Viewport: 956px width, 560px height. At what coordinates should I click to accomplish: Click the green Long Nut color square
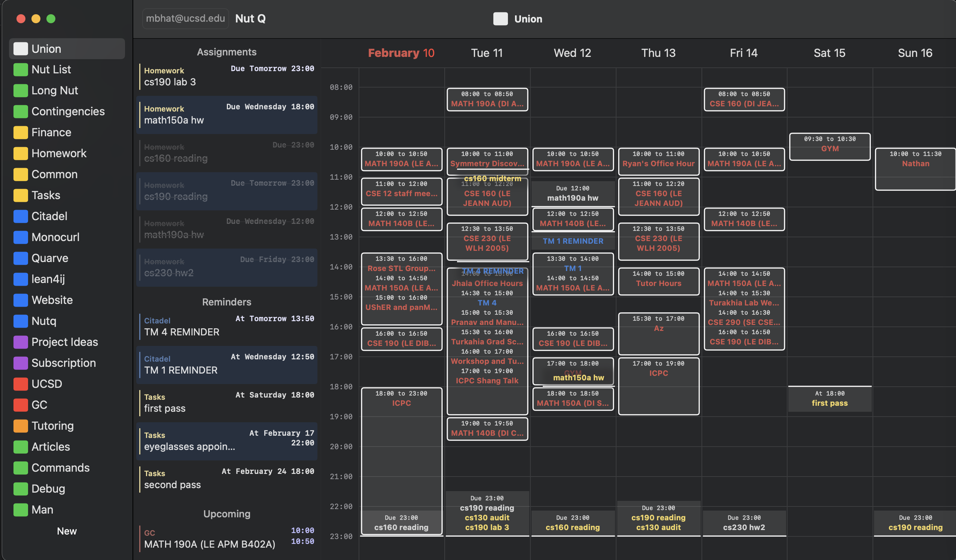(21, 90)
